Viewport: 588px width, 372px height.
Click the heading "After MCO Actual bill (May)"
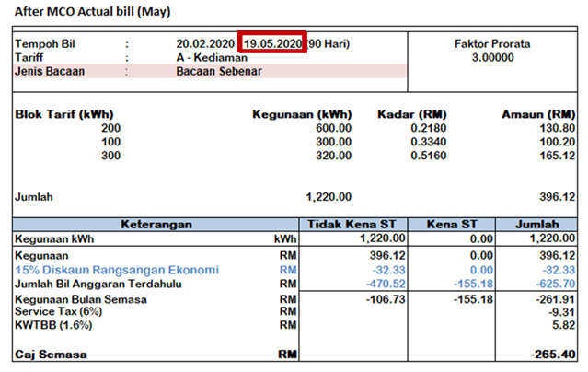[x=92, y=12]
